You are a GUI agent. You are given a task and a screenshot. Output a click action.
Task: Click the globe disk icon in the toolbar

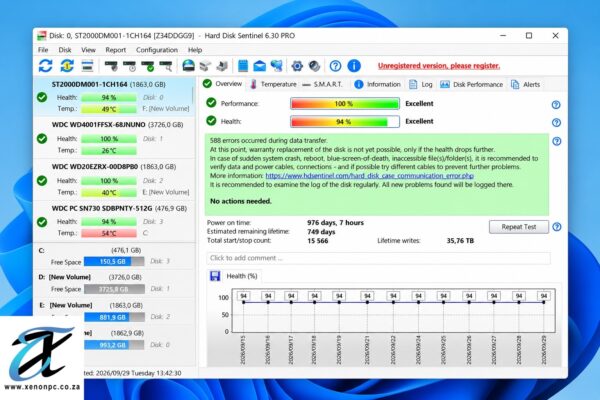point(188,66)
